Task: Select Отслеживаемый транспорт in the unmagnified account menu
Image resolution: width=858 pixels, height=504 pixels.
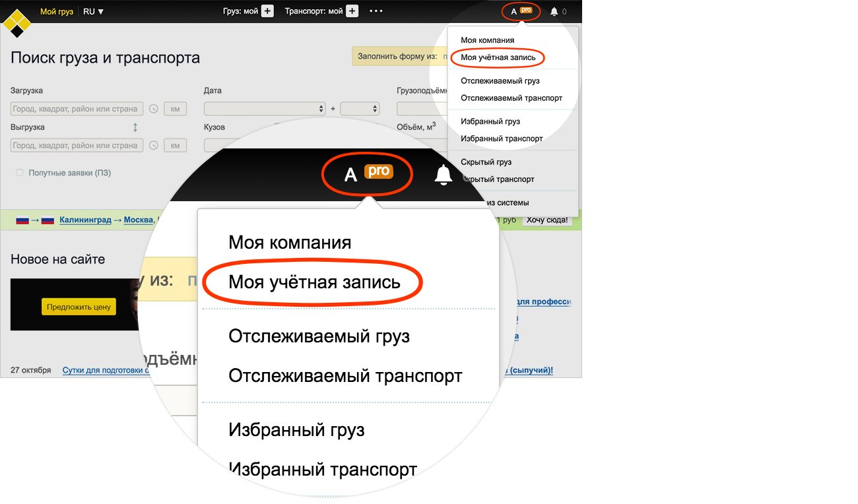Action: click(x=511, y=98)
